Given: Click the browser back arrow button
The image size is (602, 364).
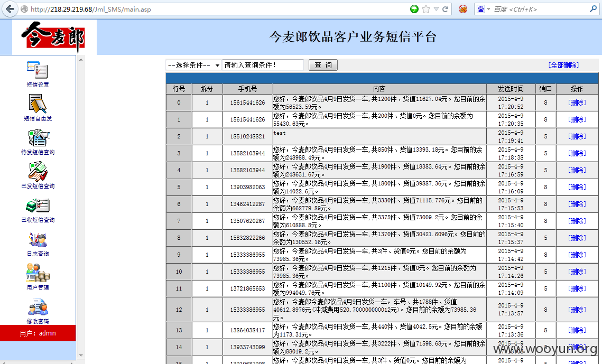Looking at the screenshot, I should tap(10, 9).
